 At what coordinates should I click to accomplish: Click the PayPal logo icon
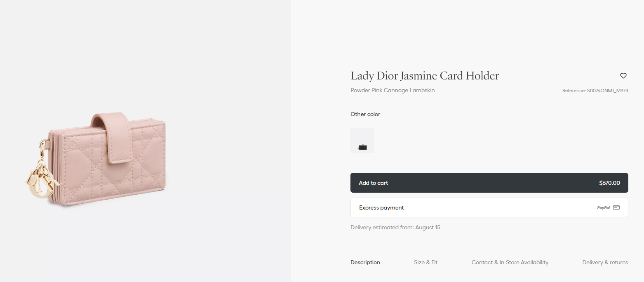click(603, 208)
